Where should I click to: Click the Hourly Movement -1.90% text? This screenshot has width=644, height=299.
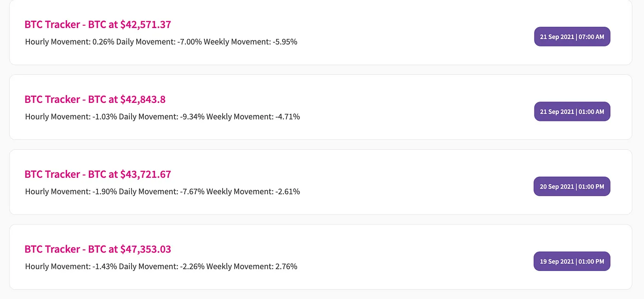click(x=71, y=192)
